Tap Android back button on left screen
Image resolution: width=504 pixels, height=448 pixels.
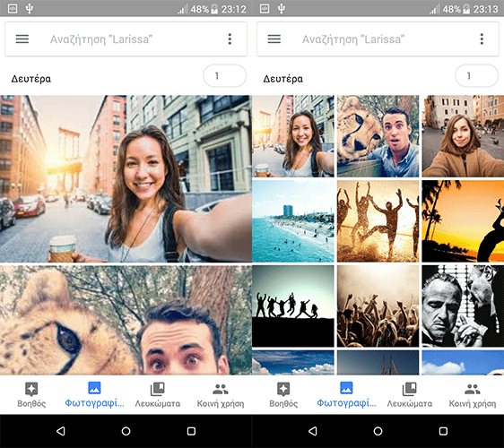(x=61, y=431)
